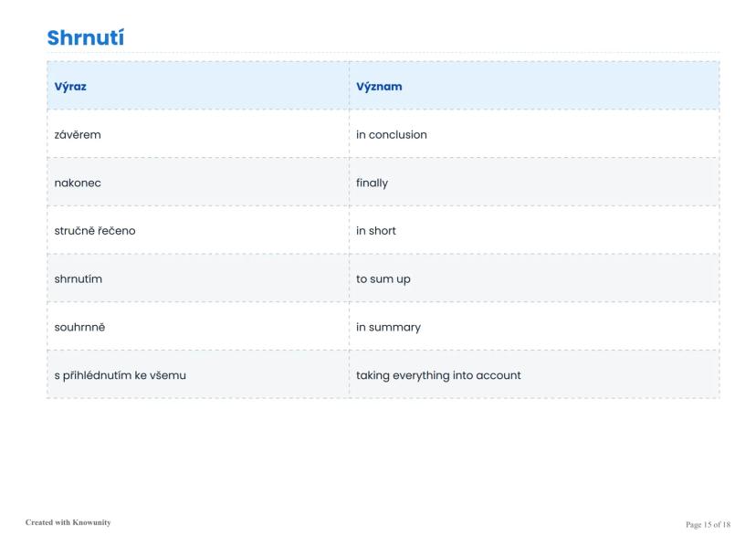Viewport: 756px width, 535px height.
Task: Select the souhrnně cell
Action: click(79, 327)
